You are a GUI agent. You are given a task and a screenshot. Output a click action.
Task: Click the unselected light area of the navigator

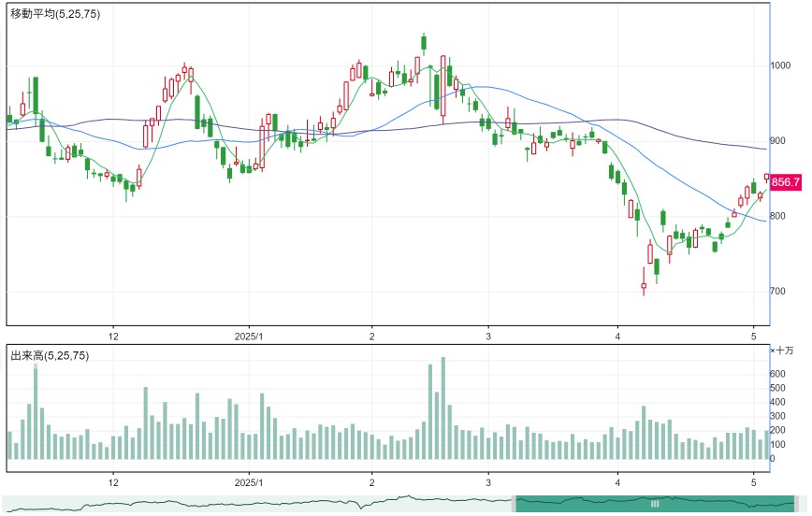257,504
